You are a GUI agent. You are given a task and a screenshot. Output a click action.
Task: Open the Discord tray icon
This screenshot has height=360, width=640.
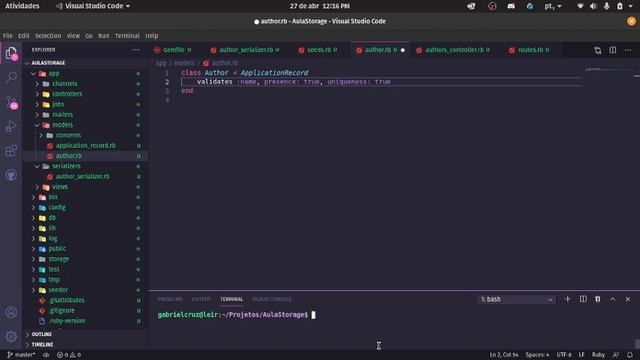point(511,6)
